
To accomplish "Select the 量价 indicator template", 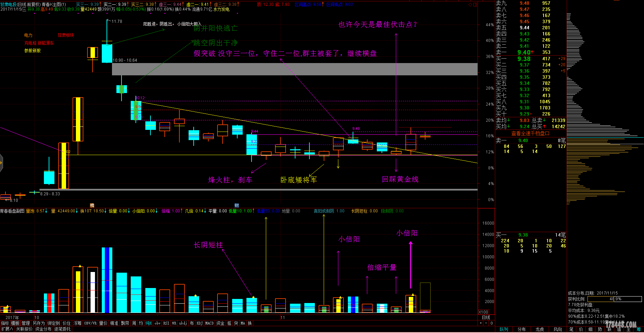I will (103, 323).
